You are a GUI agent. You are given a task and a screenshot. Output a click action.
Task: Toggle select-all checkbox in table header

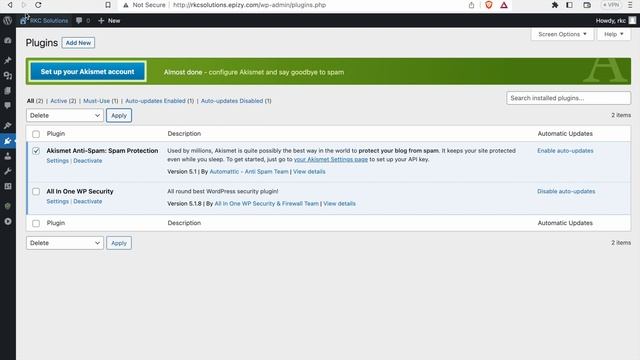[x=36, y=134]
